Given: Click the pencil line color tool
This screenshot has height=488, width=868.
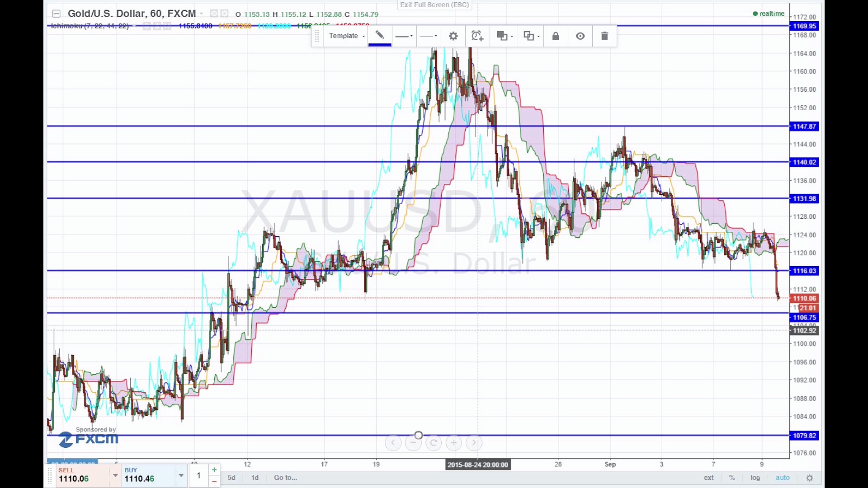Looking at the screenshot, I should click(x=380, y=36).
